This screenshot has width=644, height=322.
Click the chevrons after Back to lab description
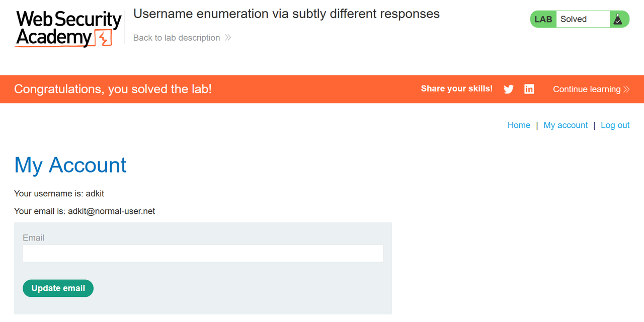228,37
